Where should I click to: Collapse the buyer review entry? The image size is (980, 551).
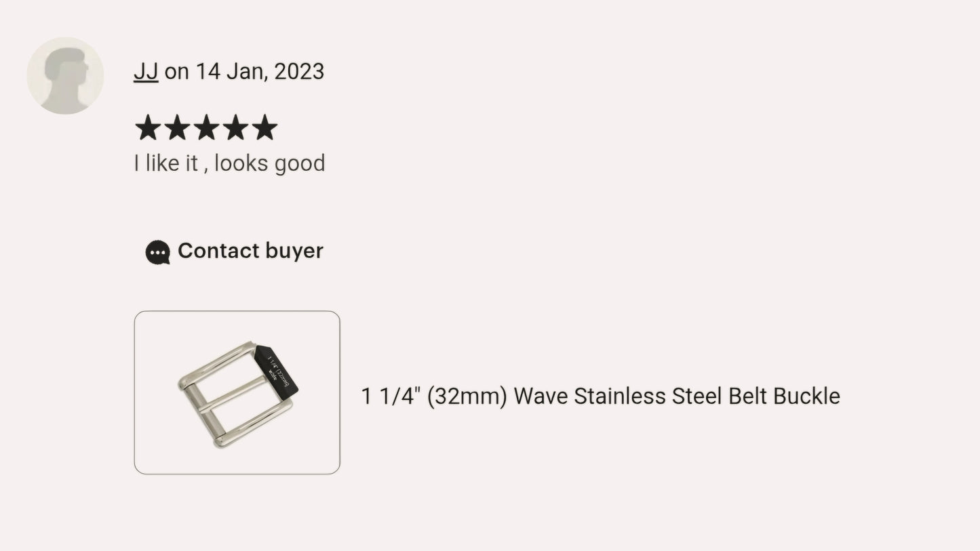pos(229,163)
